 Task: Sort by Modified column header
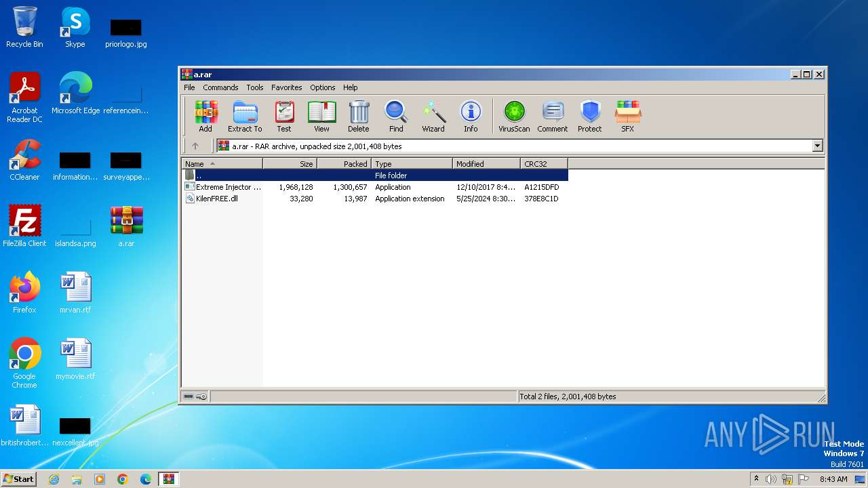pyautogui.click(x=486, y=163)
